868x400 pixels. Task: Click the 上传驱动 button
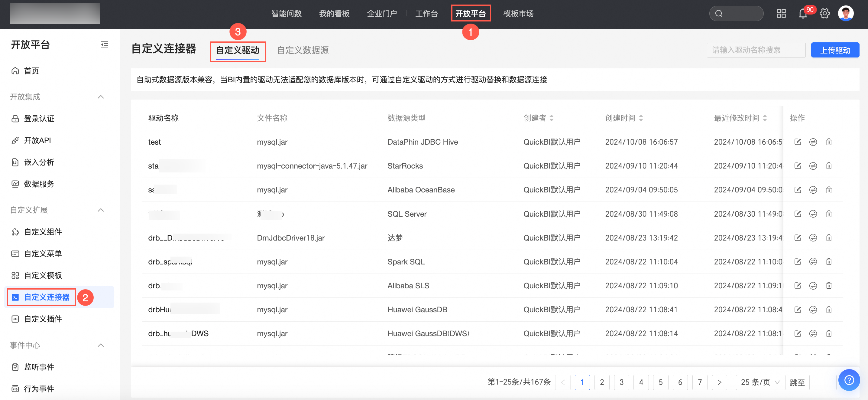(x=835, y=50)
